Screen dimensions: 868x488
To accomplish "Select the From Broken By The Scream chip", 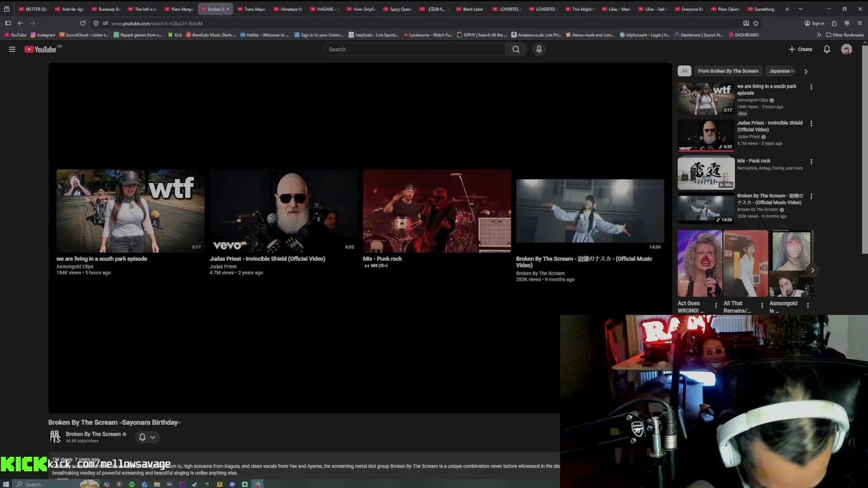I will click(728, 71).
